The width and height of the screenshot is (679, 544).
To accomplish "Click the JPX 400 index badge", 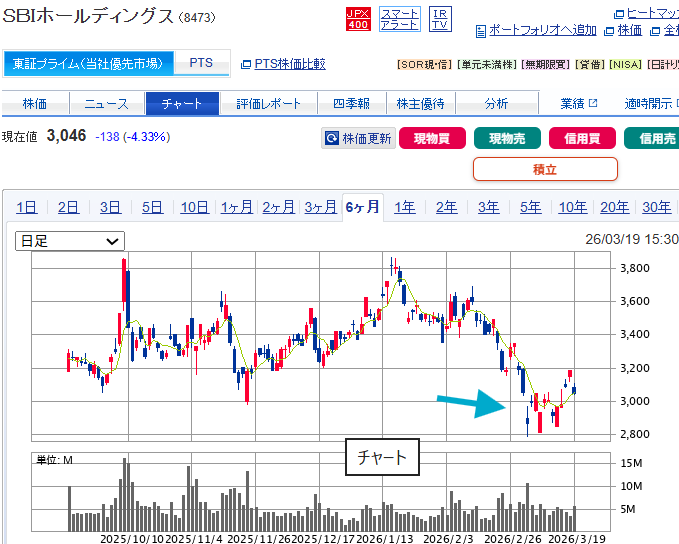I will (357, 18).
